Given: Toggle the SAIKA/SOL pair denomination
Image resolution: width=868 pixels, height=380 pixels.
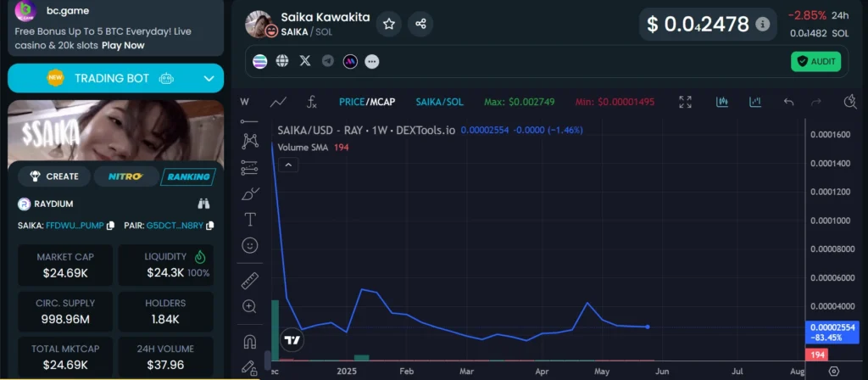Looking at the screenshot, I should (440, 102).
